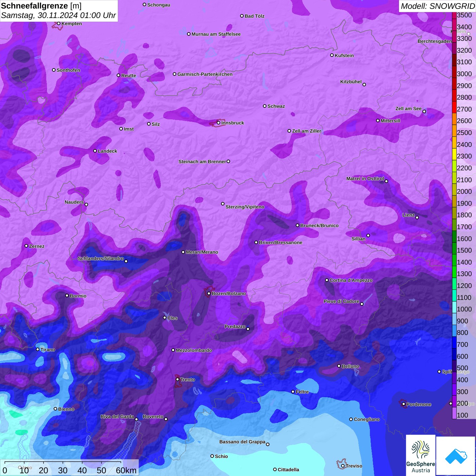This screenshot has width=476, height=476.
Task: Click the Cortina d'Ampezzo label
Action: coord(351,280)
